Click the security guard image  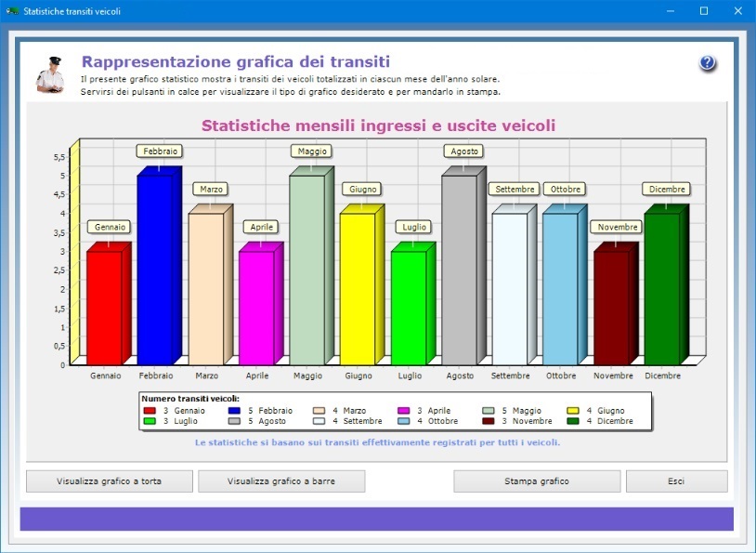50,74
